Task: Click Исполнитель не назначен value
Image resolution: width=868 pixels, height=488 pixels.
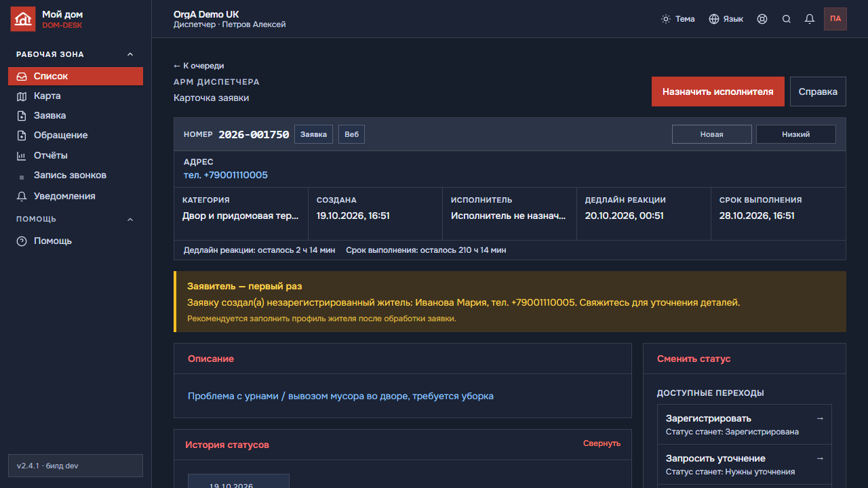Action: pos(509,216)
